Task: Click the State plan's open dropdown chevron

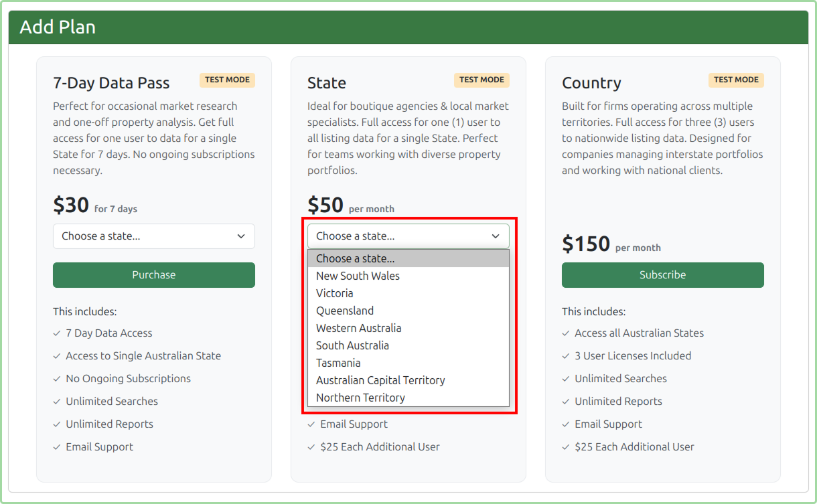Action: click(496, 236)
